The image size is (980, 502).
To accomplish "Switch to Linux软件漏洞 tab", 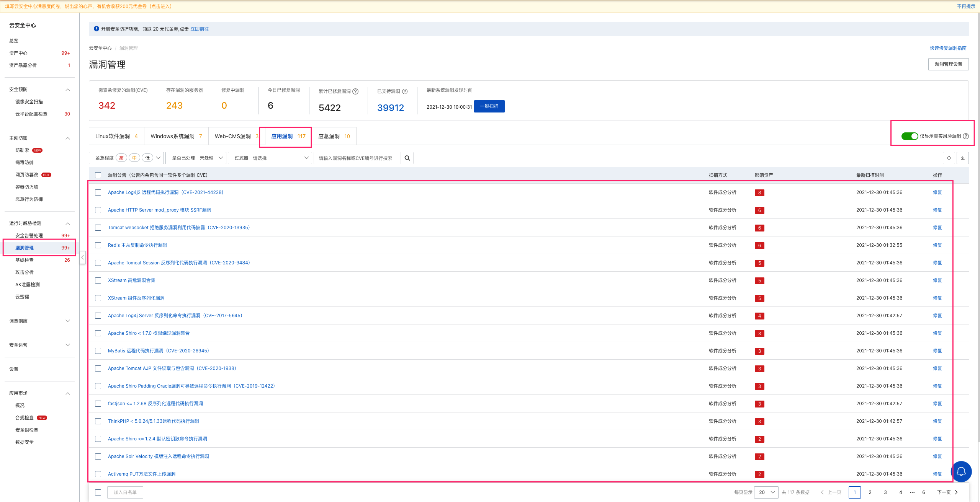I will [x=116, y=136].
